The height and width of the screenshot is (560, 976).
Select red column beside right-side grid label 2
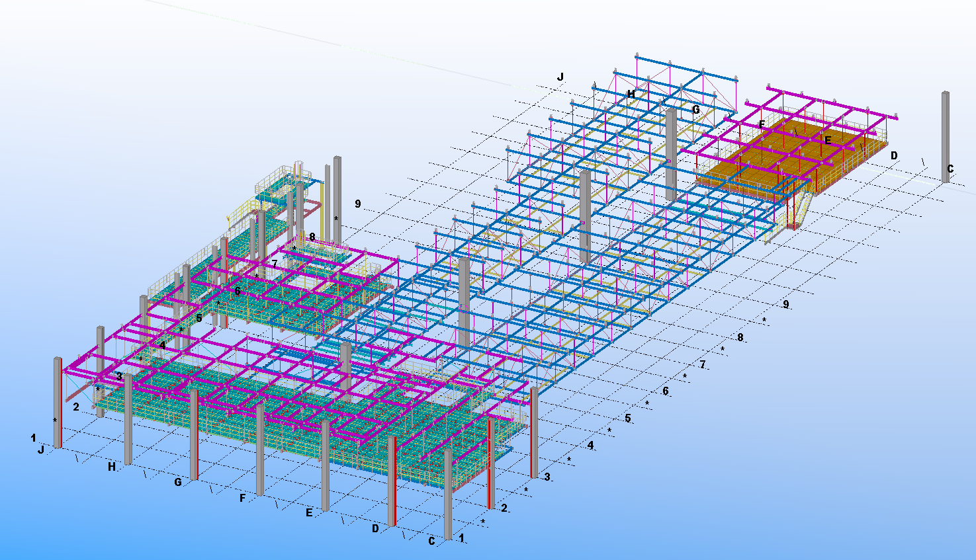(491, 463)
